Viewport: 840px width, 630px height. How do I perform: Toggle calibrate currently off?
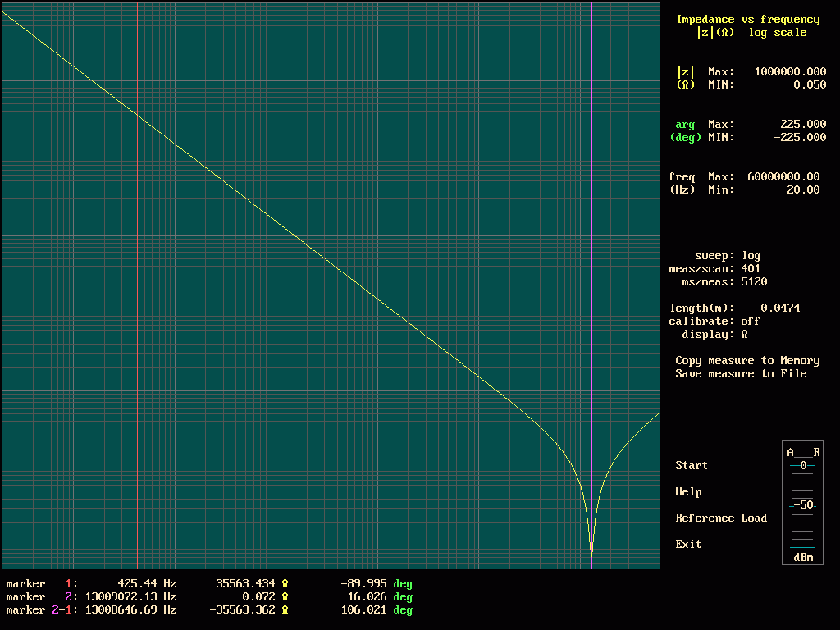pos(750,321)
